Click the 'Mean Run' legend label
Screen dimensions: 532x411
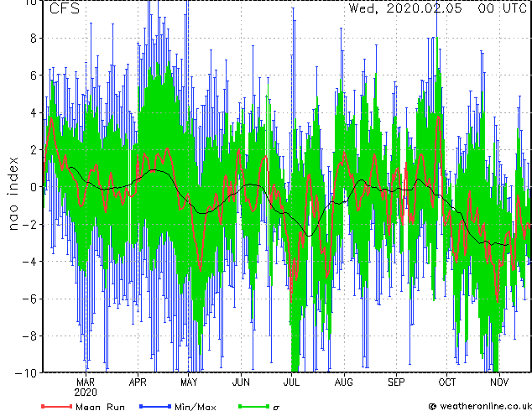(100, 407)
